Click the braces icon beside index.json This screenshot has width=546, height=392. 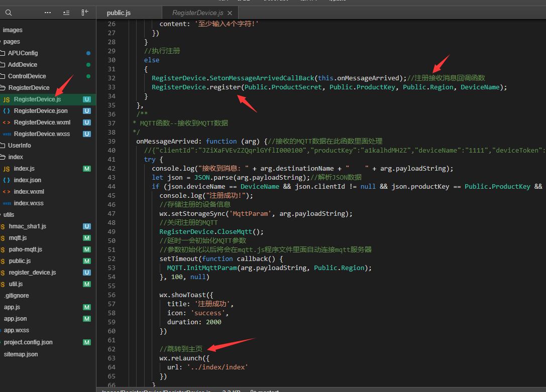point(7,180)
